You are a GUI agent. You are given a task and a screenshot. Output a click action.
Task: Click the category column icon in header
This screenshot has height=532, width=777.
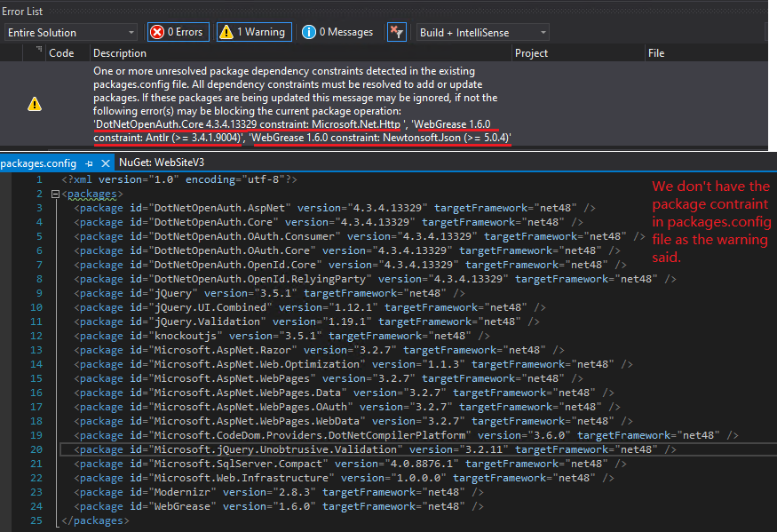tap(39, 49)
